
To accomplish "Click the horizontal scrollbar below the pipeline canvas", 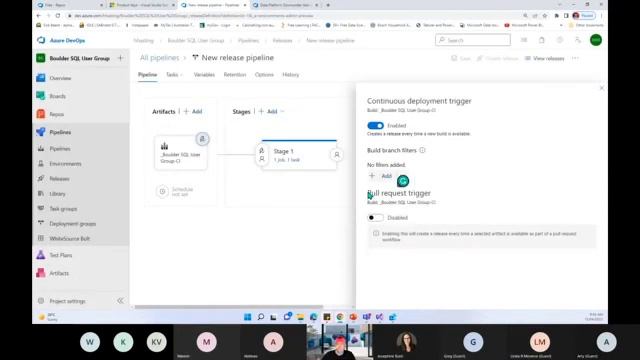I will (229, 307).
